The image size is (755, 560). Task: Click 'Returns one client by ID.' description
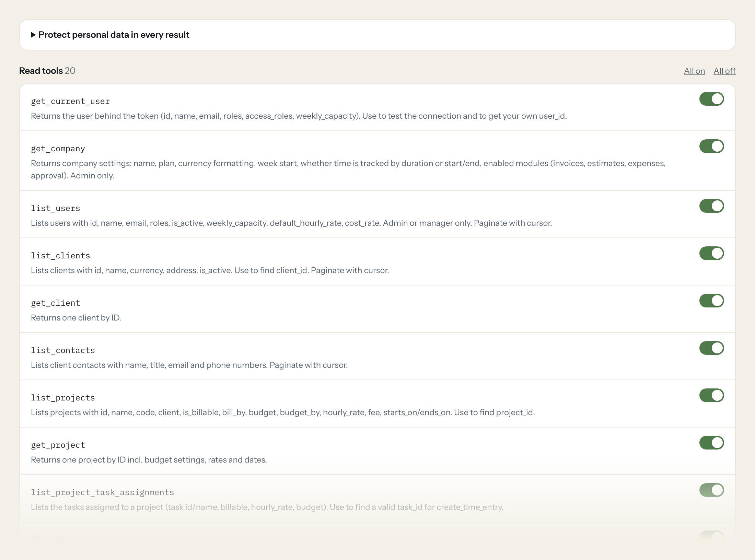coord(76,318)
